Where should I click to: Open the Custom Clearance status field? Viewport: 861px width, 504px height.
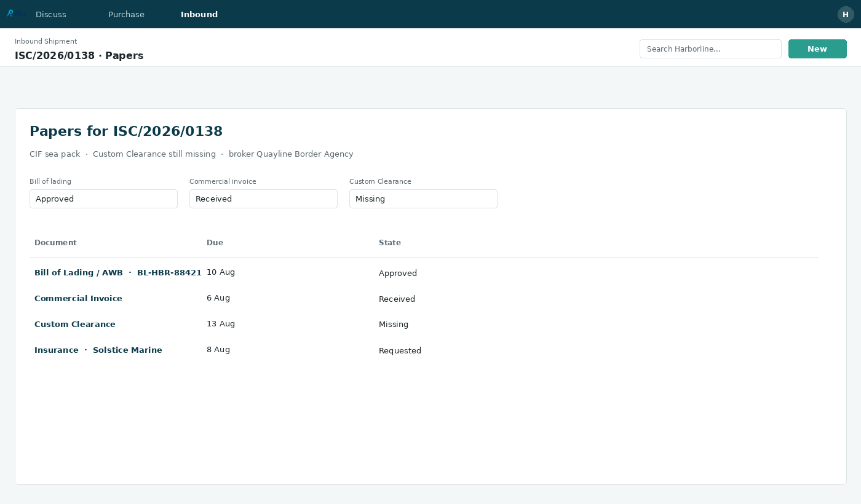point(423,199)
